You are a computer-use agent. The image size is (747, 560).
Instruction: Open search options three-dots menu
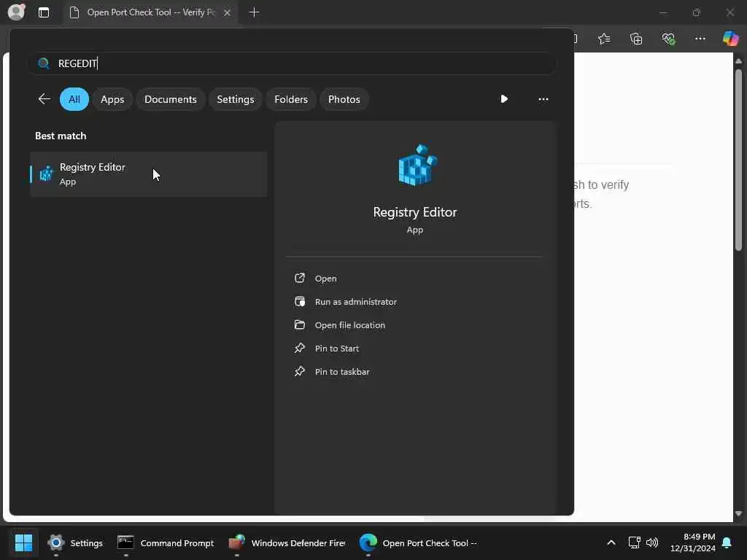(543, 99)
